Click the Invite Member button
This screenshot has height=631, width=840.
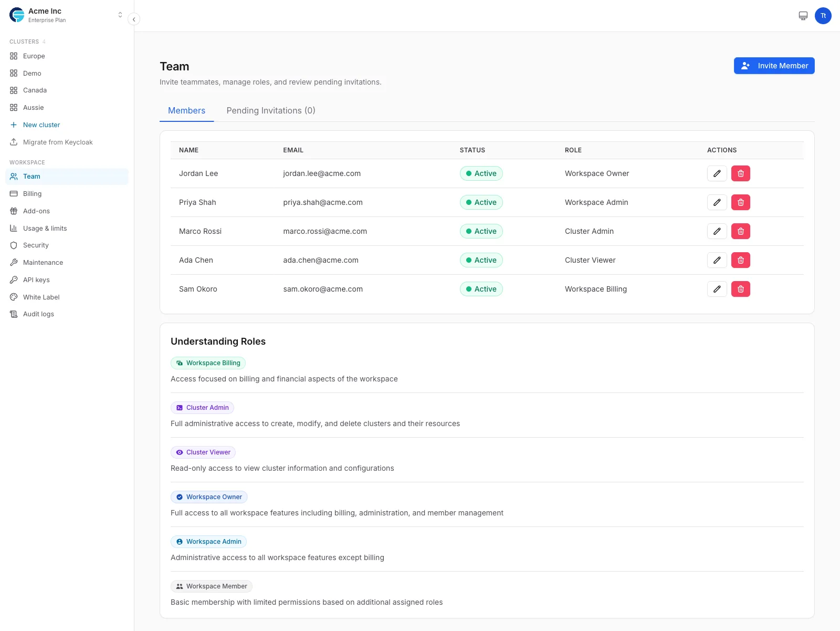[x=774, y=66]
